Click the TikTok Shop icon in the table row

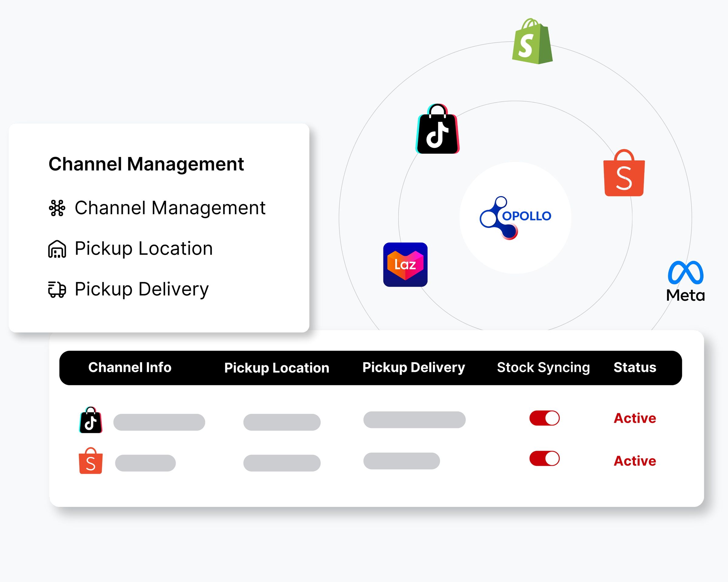click(90, 420)
